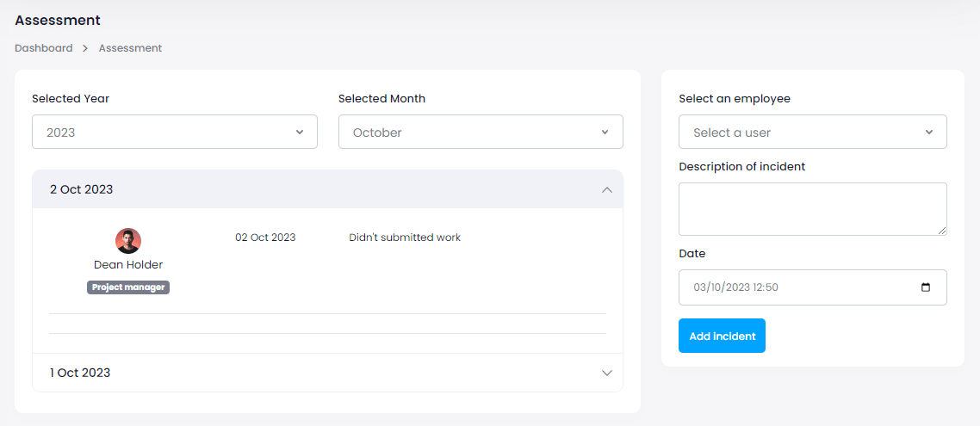This screenshot has height=426, width=980.
Task: Collapse the 2 Oct 2023 section chevron
Action: [x=607, y=189]
